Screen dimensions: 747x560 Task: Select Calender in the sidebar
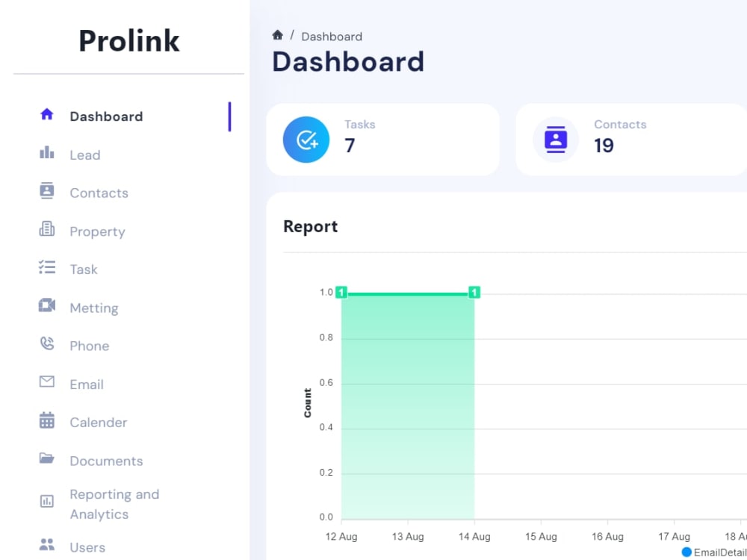tap(99, 423)
